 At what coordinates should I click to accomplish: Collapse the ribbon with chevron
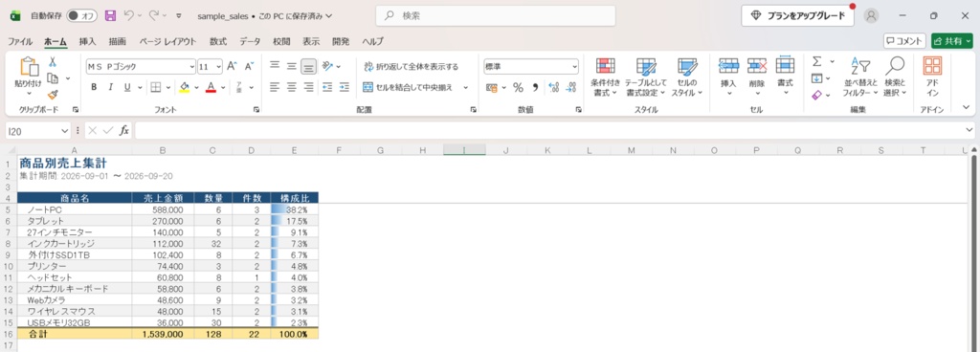(x=967, y=108)
